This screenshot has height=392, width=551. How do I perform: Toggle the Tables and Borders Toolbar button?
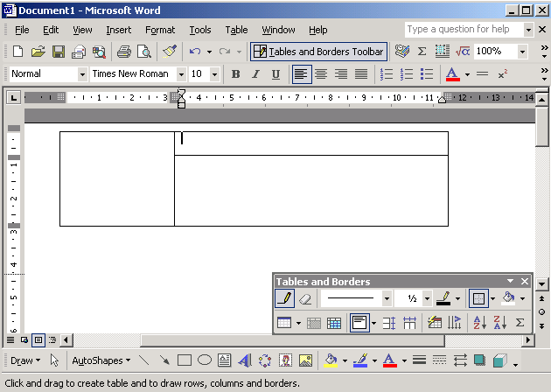[x=318, y=52]
